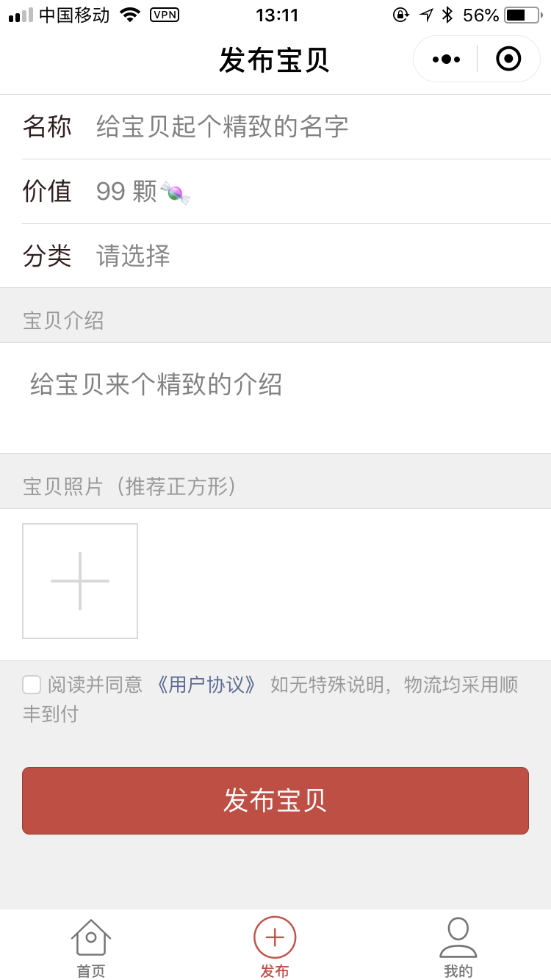Viewport: 551px width, 980px height.
Task: Tap the person icon for 我的
Action: pyautogui.click(x=458, y=937)
